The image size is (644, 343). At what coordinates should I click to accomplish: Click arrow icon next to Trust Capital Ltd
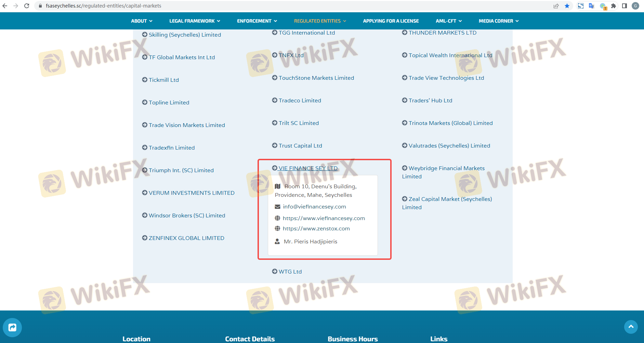pos(275,145)
